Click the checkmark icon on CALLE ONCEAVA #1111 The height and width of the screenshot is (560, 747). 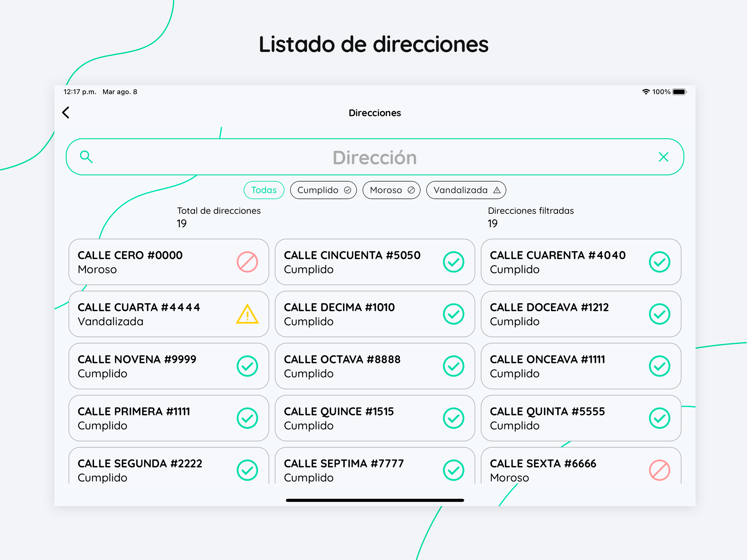click(x=659, y=366)
